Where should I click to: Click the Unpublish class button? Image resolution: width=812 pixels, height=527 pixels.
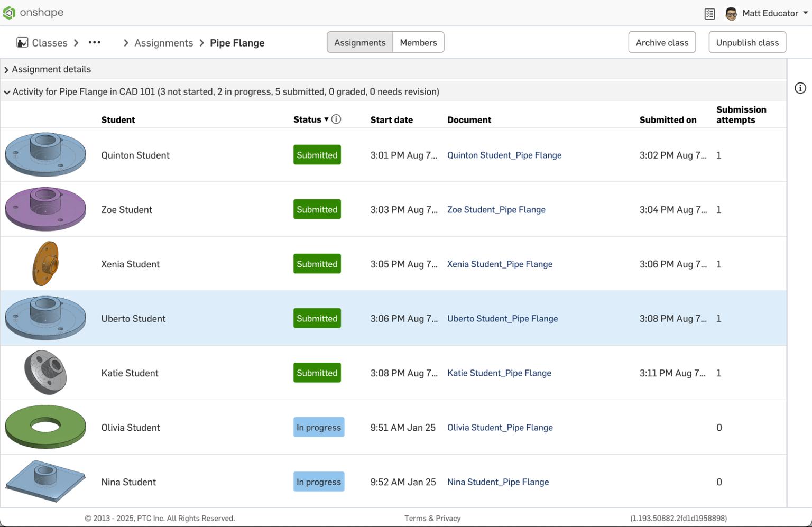[x=747, y=43]
